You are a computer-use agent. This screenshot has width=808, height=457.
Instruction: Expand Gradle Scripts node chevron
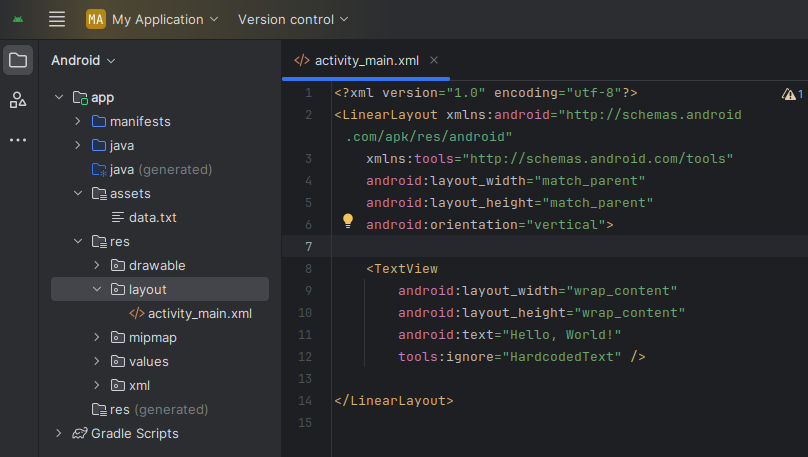click(x=59, y=433)
